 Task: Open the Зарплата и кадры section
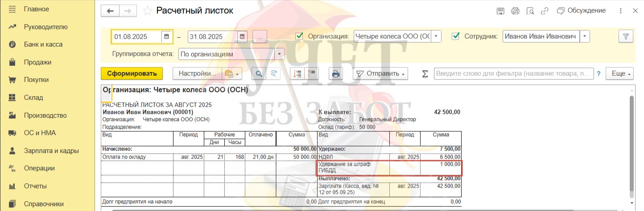[x=51, y=151]
